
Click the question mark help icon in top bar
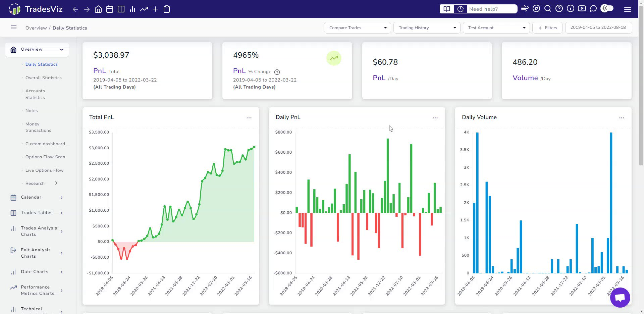coord(559,9)
